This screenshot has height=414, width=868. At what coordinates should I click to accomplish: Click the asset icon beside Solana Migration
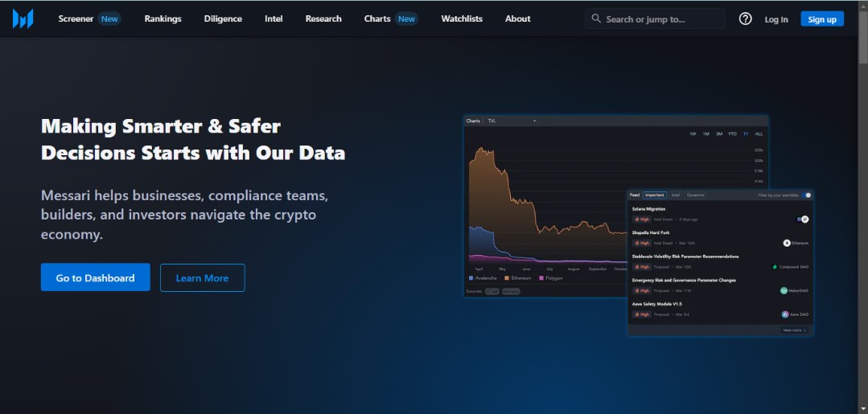coord(803,219)
